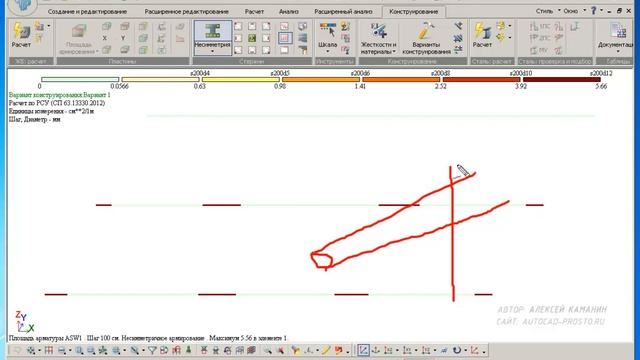640x360 pixels.
Task: Open Жесткости и материалы
Action: click(x=378, y=38)
